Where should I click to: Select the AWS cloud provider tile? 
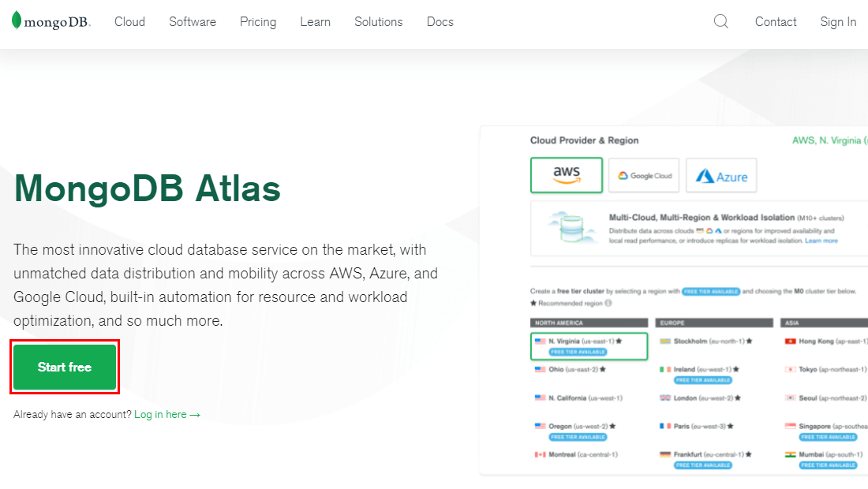point(567,175)
